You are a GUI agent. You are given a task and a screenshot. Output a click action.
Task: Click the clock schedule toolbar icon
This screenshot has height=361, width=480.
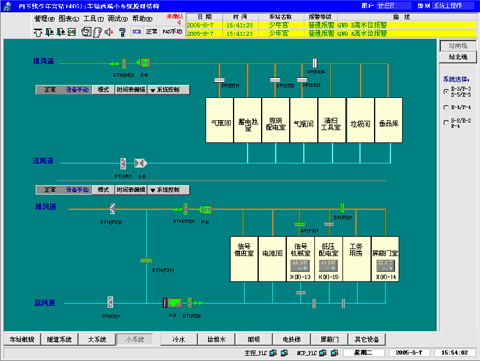coord(86,32)
